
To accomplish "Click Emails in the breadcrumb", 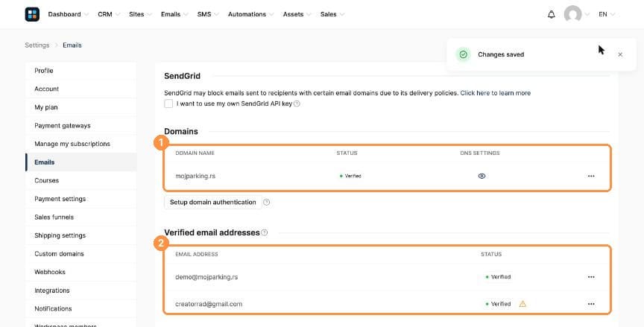I will (x=72, y=45).
